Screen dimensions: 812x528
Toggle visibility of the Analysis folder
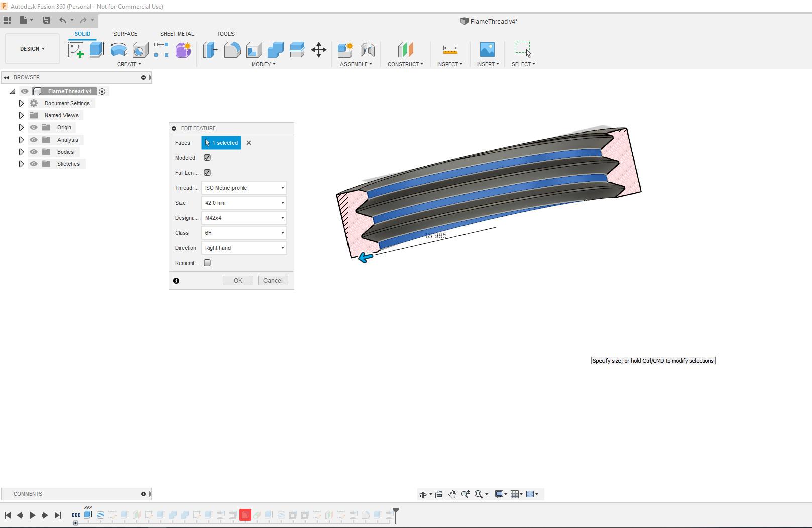34,140
